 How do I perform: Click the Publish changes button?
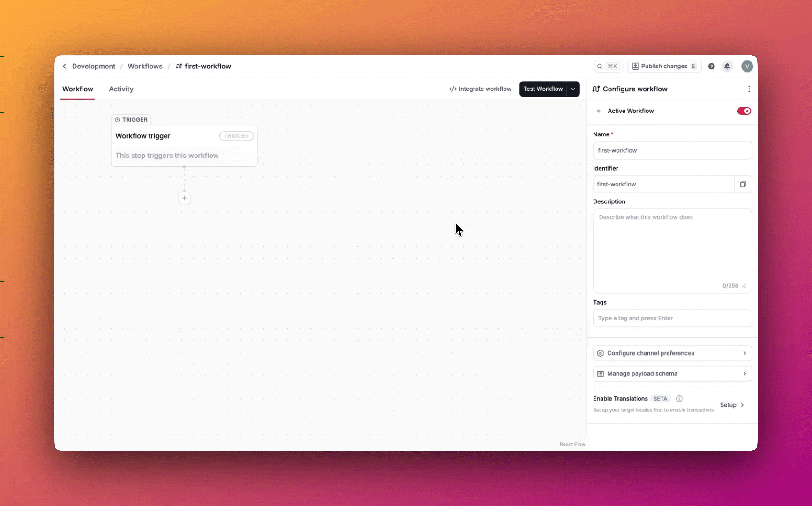tap(664, 66)
